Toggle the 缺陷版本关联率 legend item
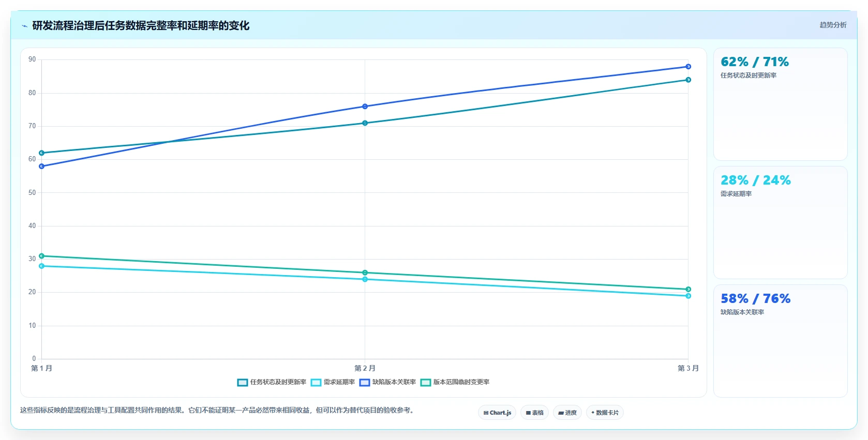Screen dimensions: 868x440 point(387,382)
